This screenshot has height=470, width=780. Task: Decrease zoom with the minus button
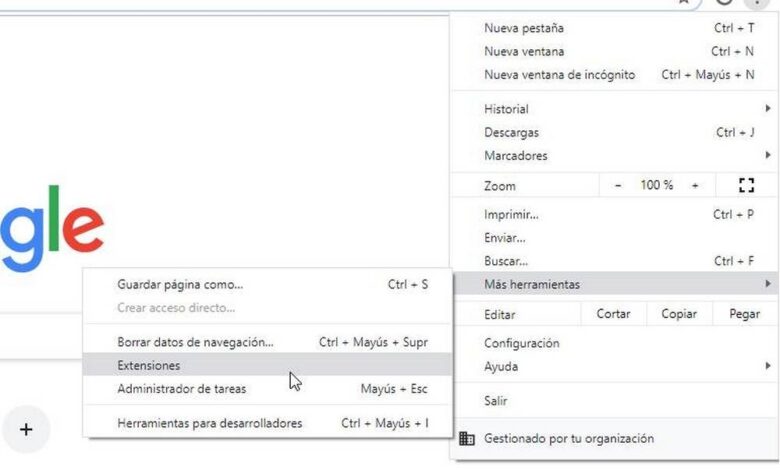click(618, 186)
